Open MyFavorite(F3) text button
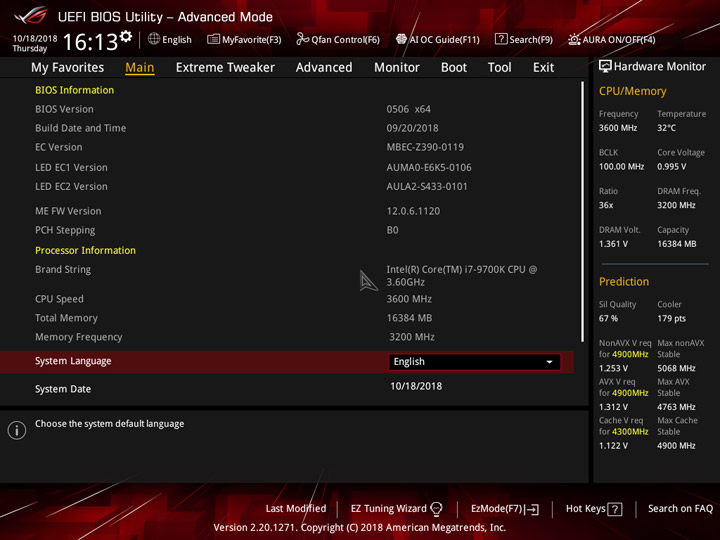 click(252, 40)
